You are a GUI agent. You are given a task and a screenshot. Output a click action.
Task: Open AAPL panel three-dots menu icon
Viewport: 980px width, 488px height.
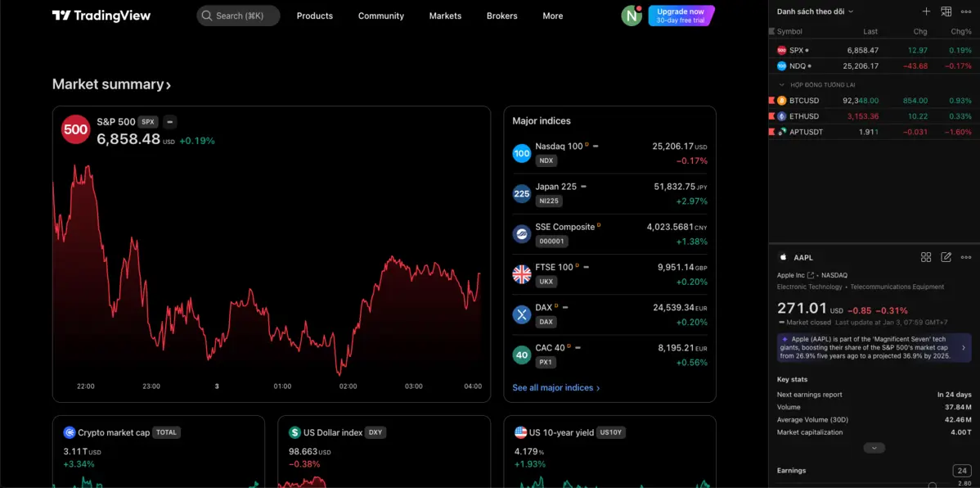(967, 256)
